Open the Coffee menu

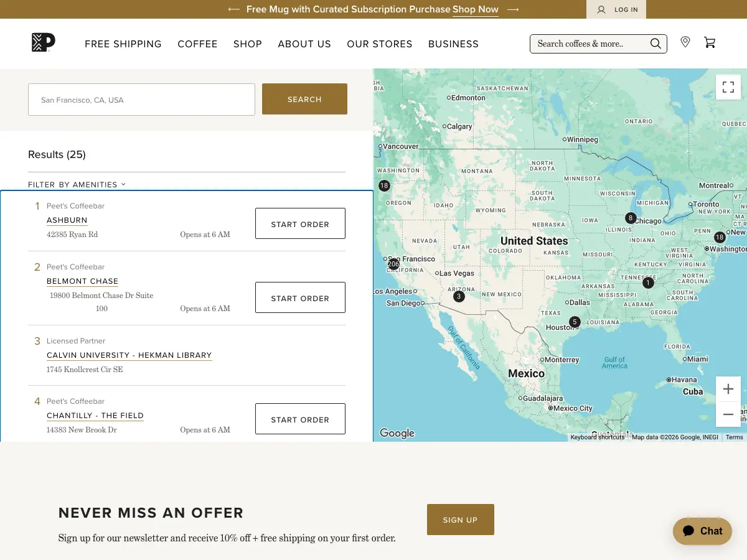(x=197, y=44)
